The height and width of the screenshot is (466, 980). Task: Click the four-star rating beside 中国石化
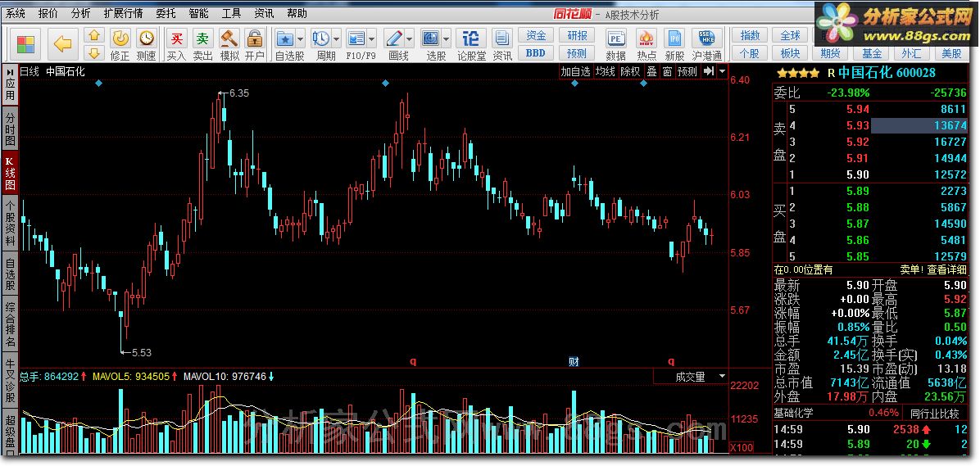click(797, 73)
